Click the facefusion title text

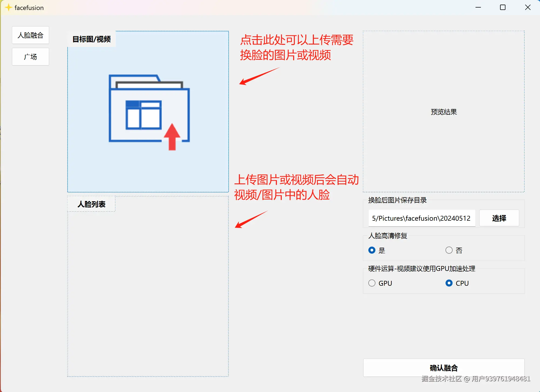click(x=29, y=8)
